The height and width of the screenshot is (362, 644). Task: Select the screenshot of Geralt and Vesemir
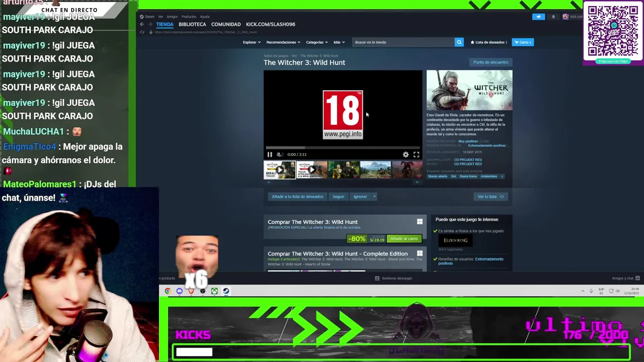(x=344, y=170)
